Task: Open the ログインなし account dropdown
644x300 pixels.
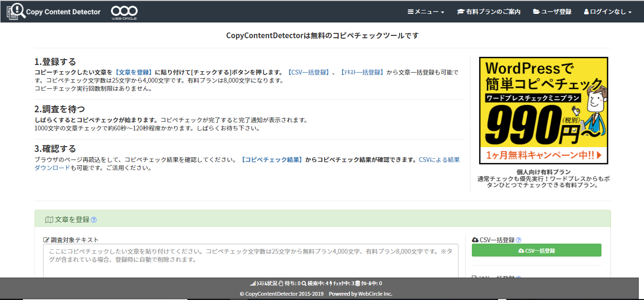Action: [x=607, y=11]
